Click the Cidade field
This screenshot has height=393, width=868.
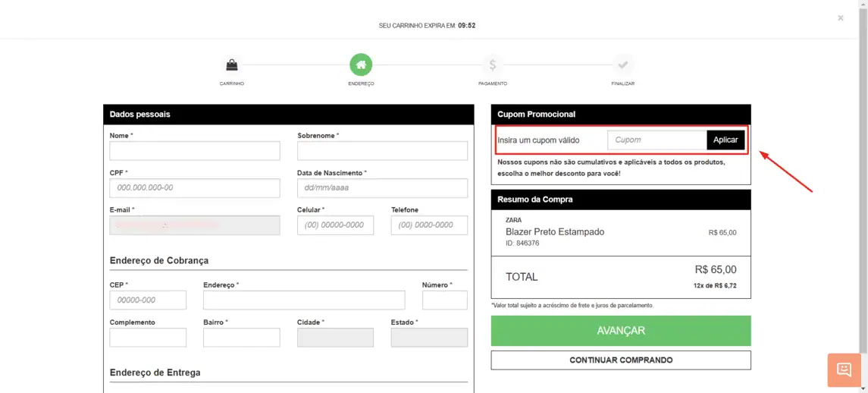tap(336, 338)
